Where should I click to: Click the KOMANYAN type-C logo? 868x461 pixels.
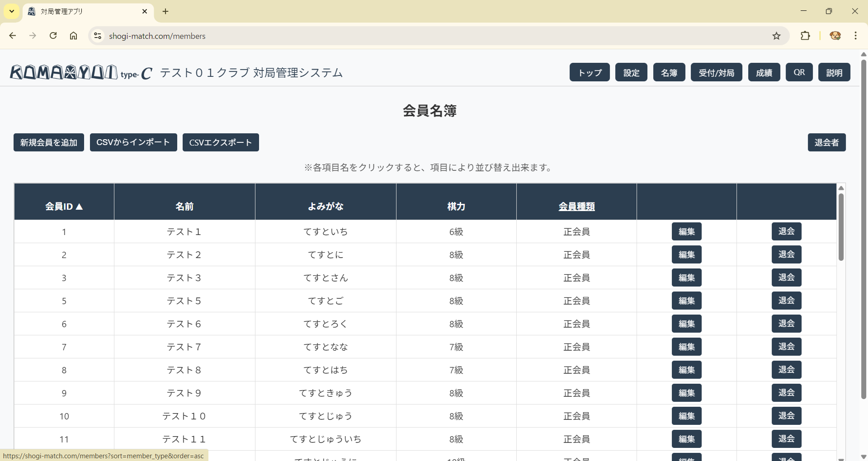pyautogui.click(x=81, y=72)
